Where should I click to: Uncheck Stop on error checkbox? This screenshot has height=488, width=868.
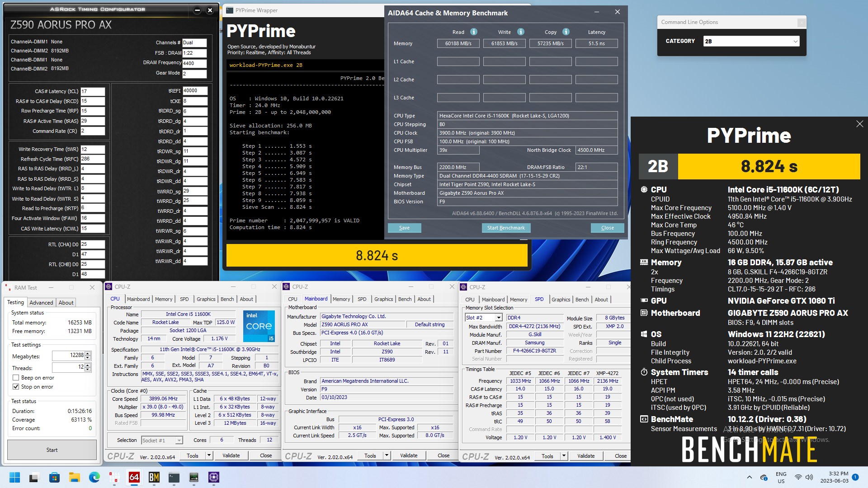pyautogui.click(x=16, y=387)
